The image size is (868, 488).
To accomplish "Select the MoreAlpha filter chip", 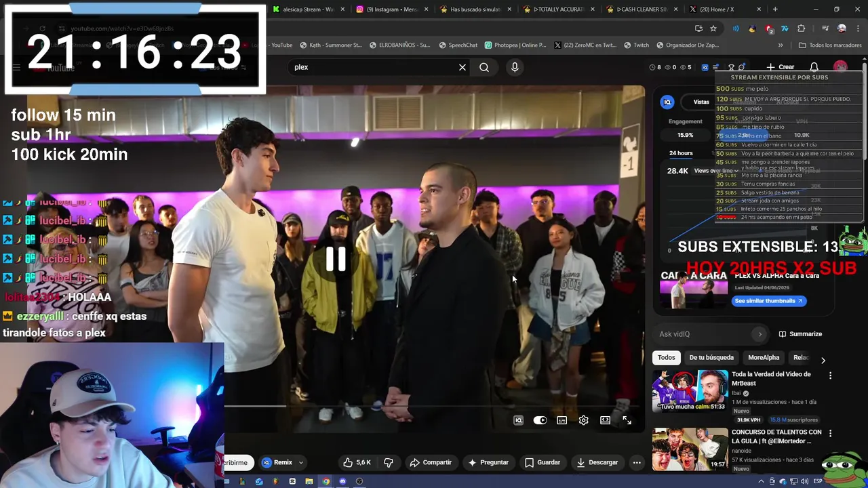I will pyautogui.click(x=764, y=357).
